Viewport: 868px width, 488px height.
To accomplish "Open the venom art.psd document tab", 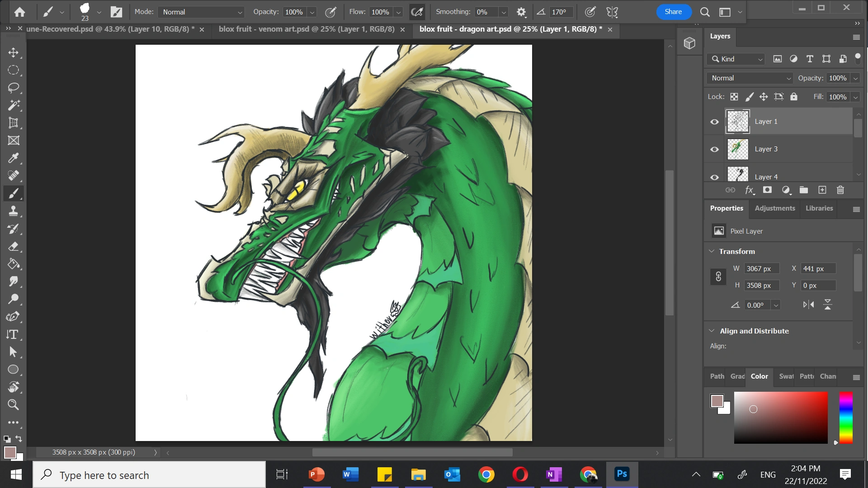I will pyautogui.click(x=307, y=29).
